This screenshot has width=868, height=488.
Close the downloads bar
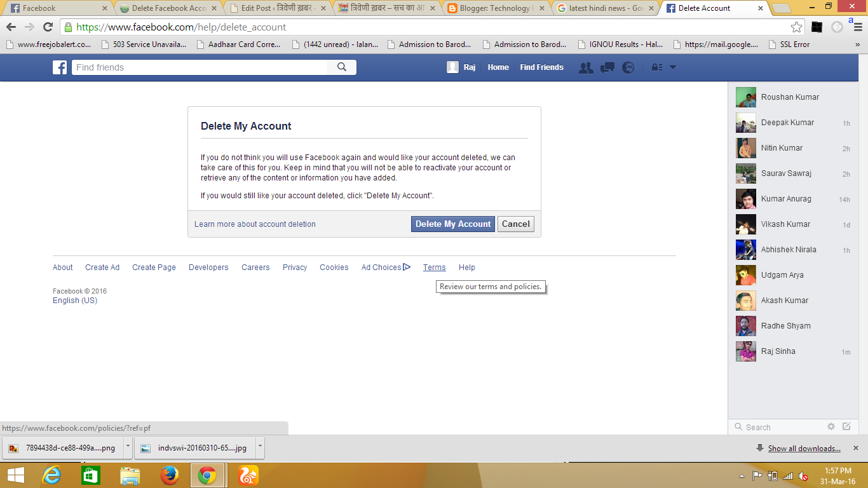pos(855,448)
